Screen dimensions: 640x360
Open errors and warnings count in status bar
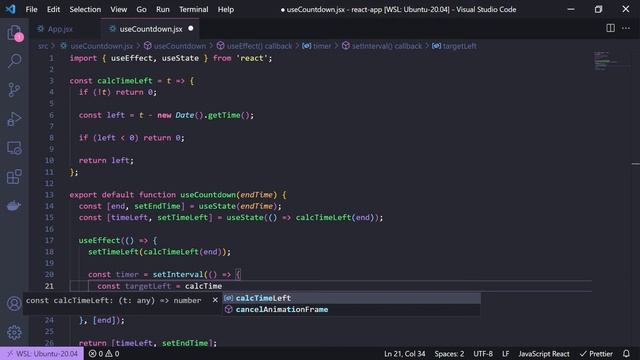[104, 353]
